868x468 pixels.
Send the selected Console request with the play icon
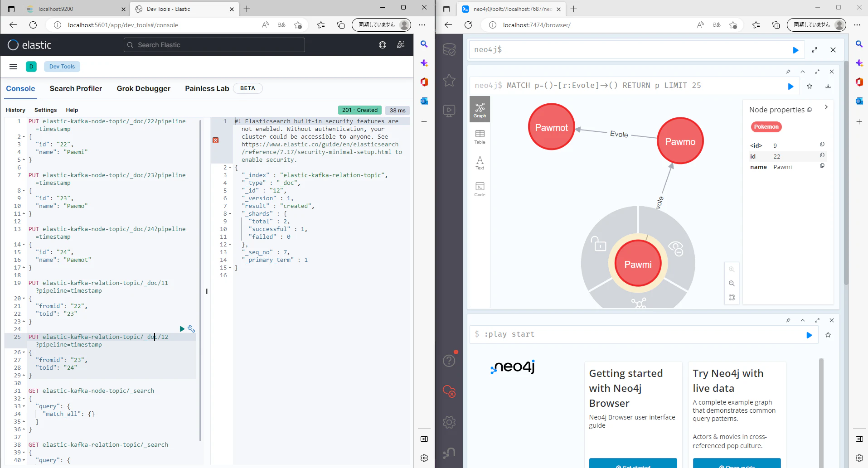[182, 329]
